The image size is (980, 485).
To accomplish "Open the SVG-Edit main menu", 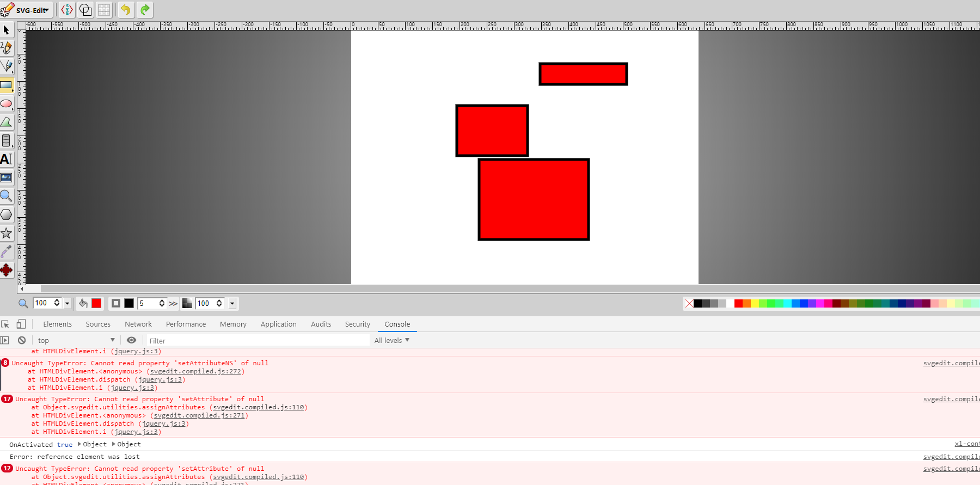I will point(26,10).
